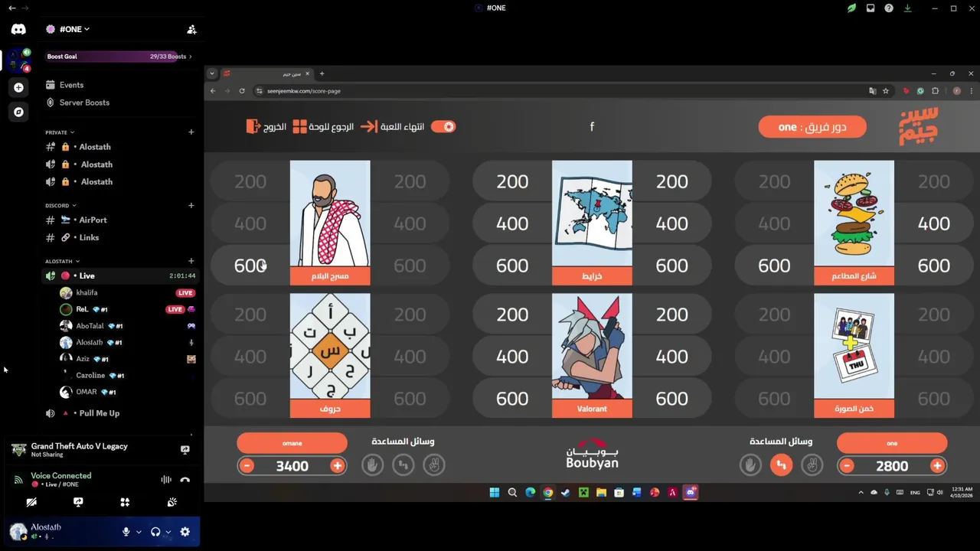This screenshot has height=551, width=980.
Task: Open the خرايط map category card
Action: click(592, 223)
